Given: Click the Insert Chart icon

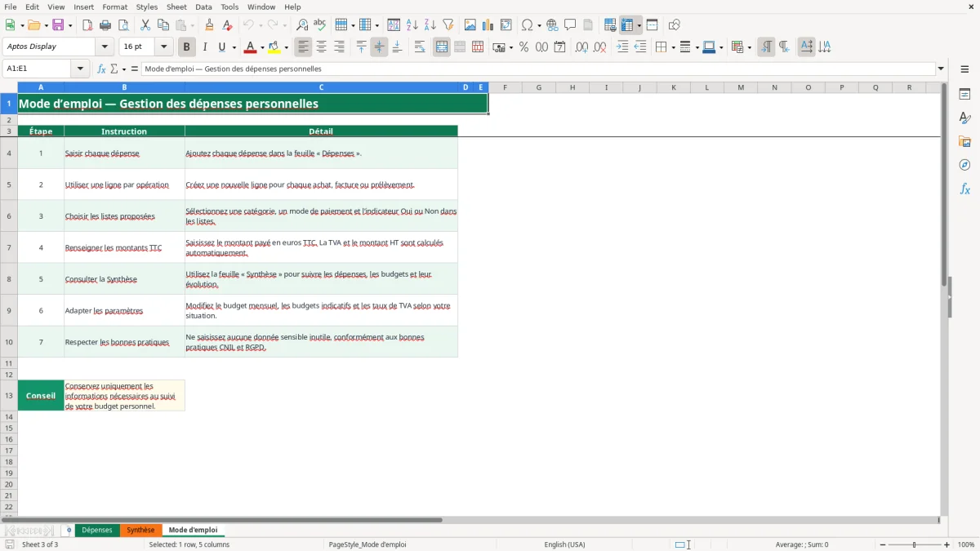Looking at the screenshot, I should click(x=488, y=25).
